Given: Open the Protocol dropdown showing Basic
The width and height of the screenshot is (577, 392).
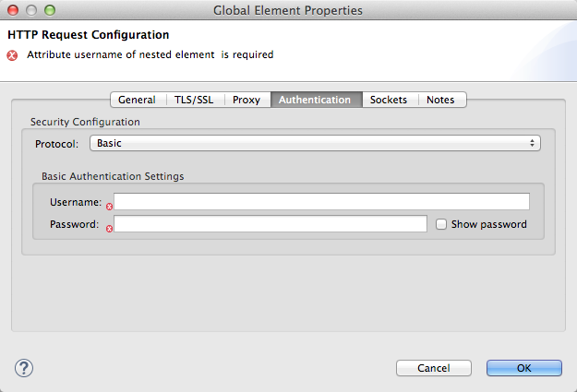Looking at the screenshot, I should (315, 144).
